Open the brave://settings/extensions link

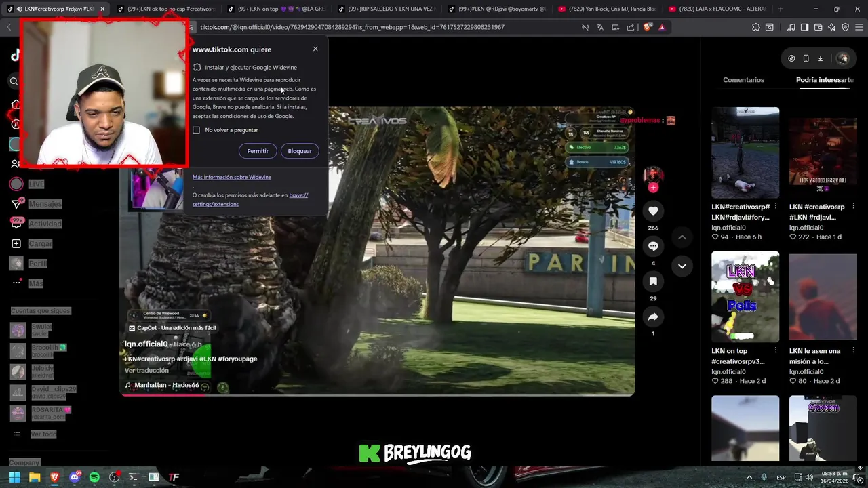click(x=250, y=199)
